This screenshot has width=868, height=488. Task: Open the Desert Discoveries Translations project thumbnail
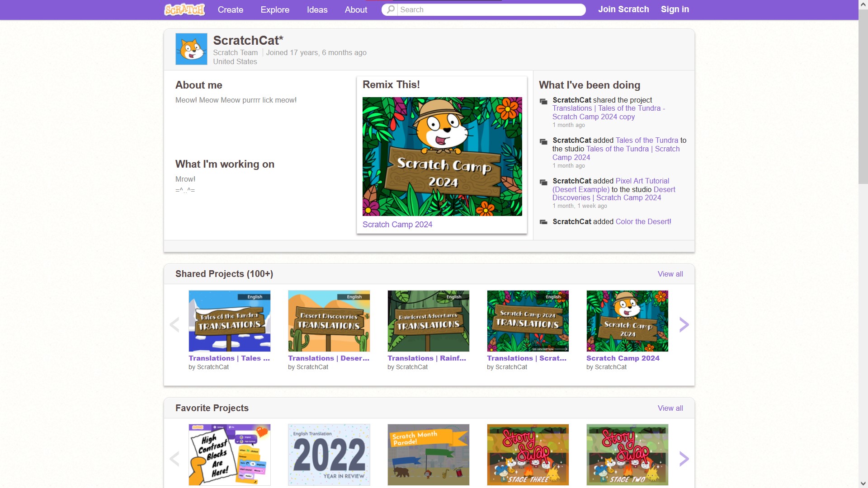[329, 321]
